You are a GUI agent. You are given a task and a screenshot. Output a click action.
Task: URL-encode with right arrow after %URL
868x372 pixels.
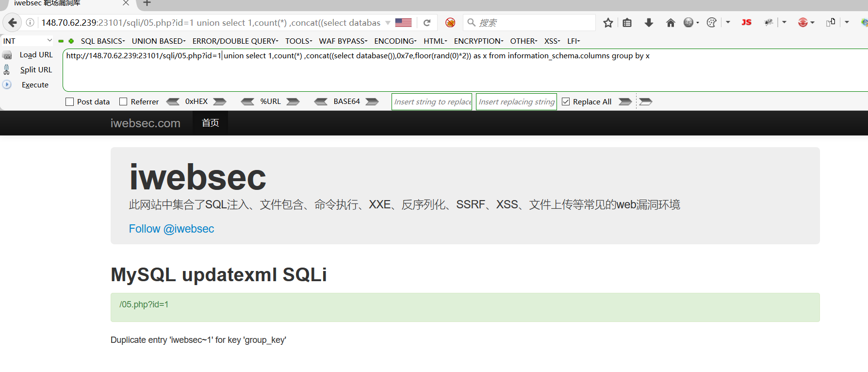coord(293,101)
